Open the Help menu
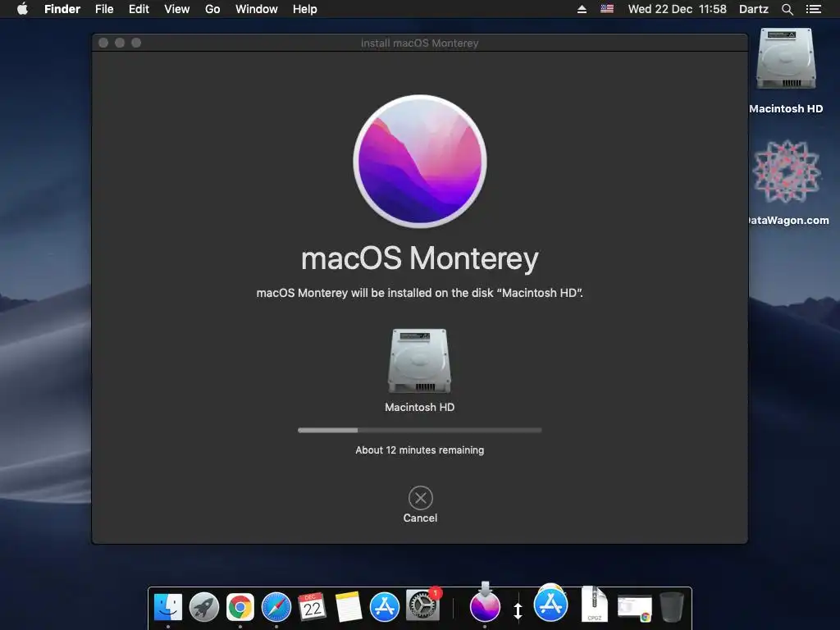This screenshot has width=840, height=630. tap(305, 9)
